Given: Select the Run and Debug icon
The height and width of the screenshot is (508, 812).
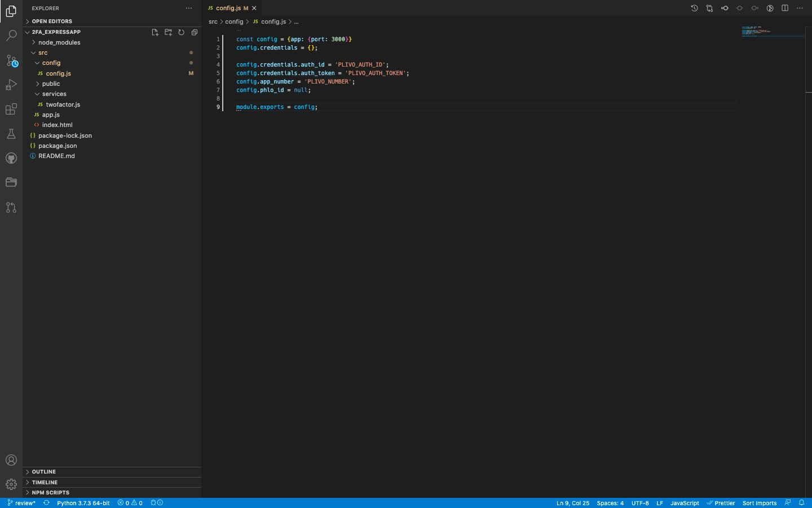Looking at the screenshot, I should click(11, 85).
